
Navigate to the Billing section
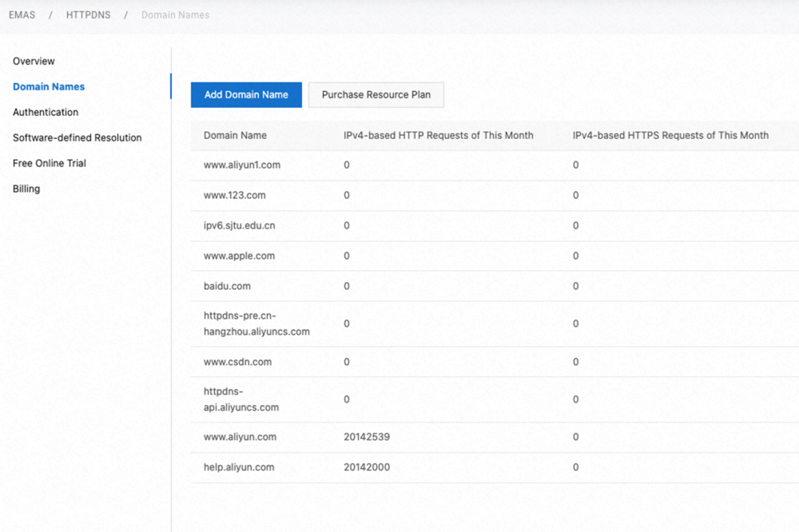coord(26,189)
